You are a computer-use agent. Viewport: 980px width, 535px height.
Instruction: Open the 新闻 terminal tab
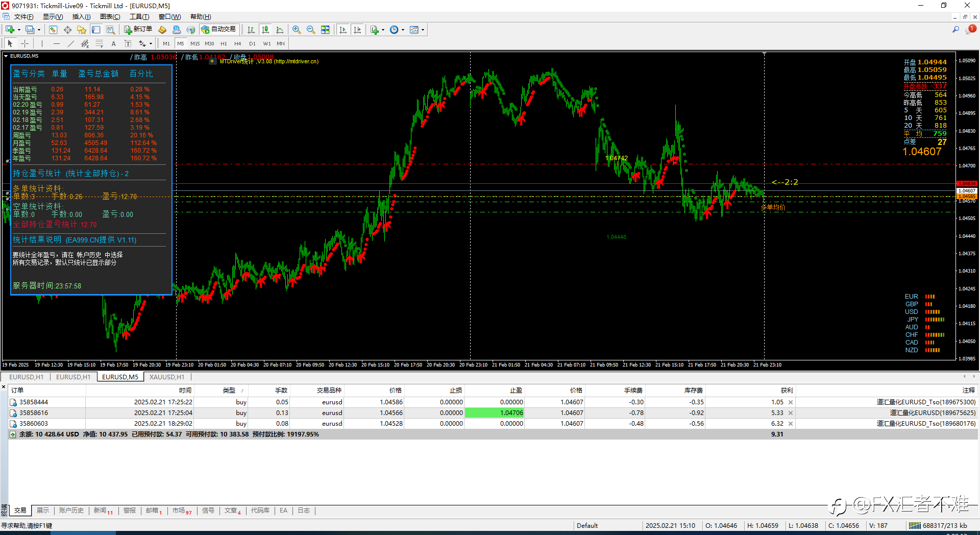(x=103, y=510)
